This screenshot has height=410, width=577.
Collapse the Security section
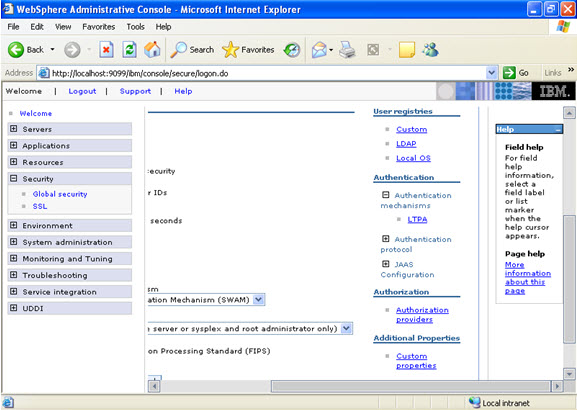14,179
